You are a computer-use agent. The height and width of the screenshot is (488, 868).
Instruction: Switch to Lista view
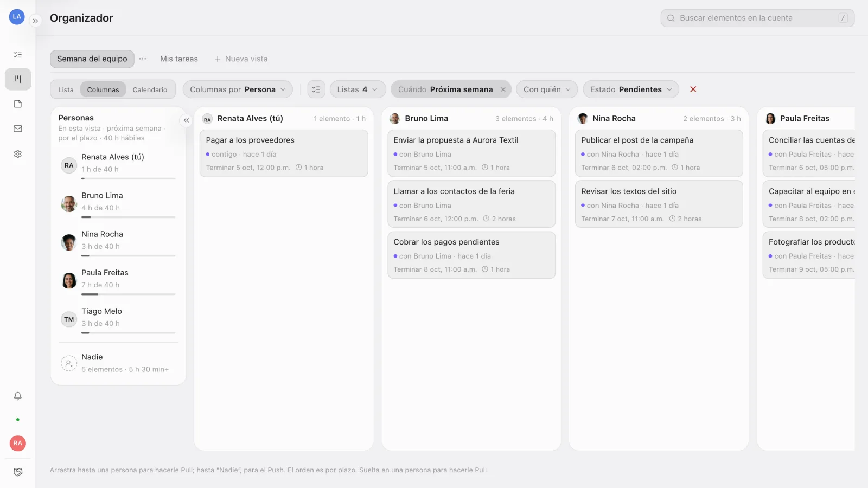point(66,90)
